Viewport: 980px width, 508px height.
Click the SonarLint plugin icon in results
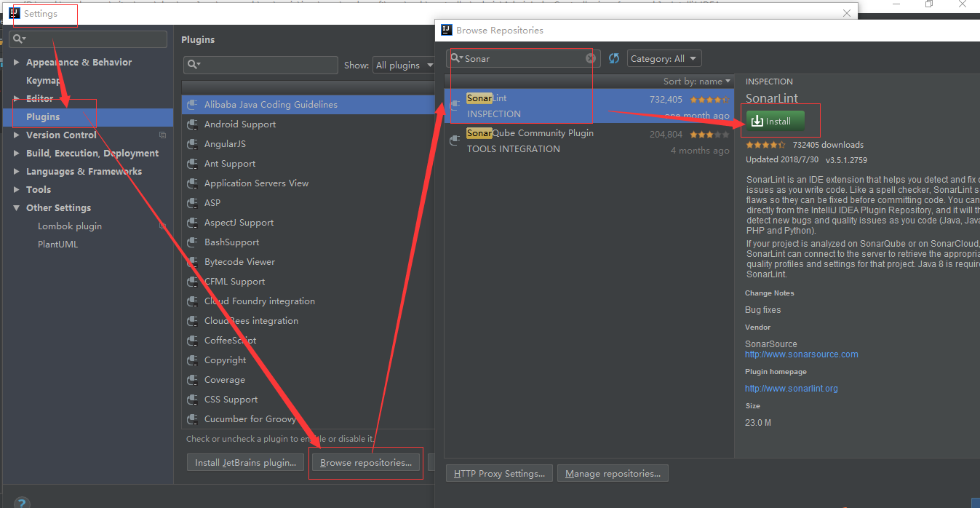pyautogui.click(x=455, y=106)
